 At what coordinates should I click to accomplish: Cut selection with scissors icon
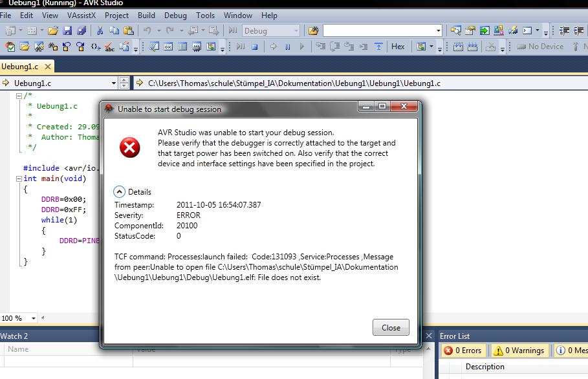(x=100, y=30)
